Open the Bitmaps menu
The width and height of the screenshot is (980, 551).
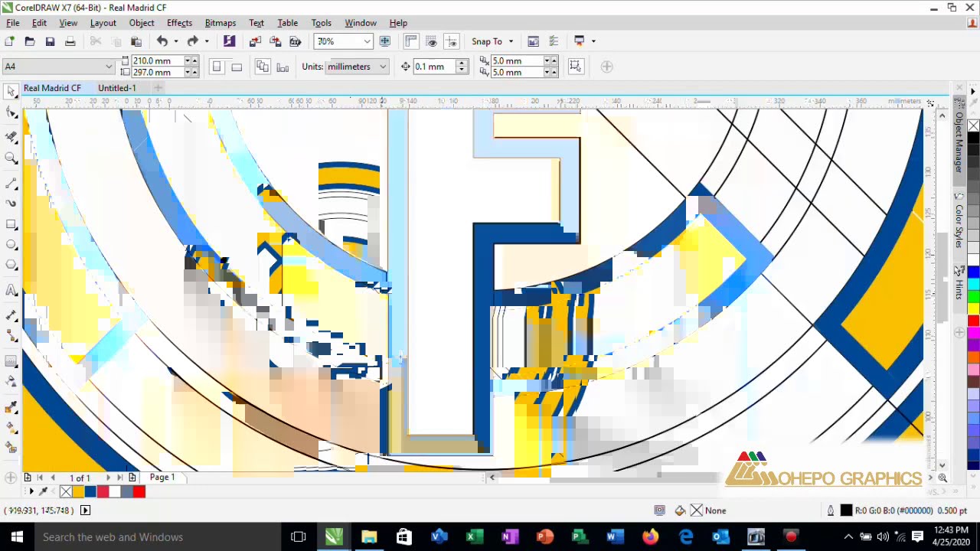click(220, 23)
